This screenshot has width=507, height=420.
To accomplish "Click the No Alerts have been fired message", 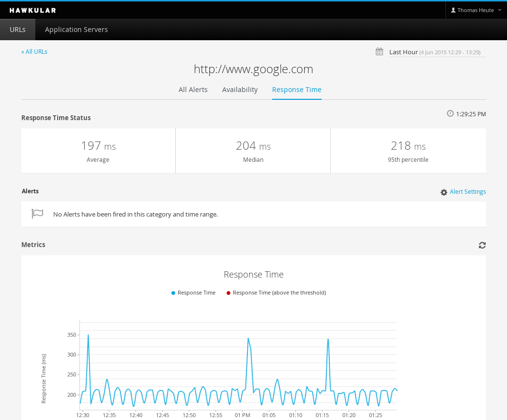I will 136,214.
